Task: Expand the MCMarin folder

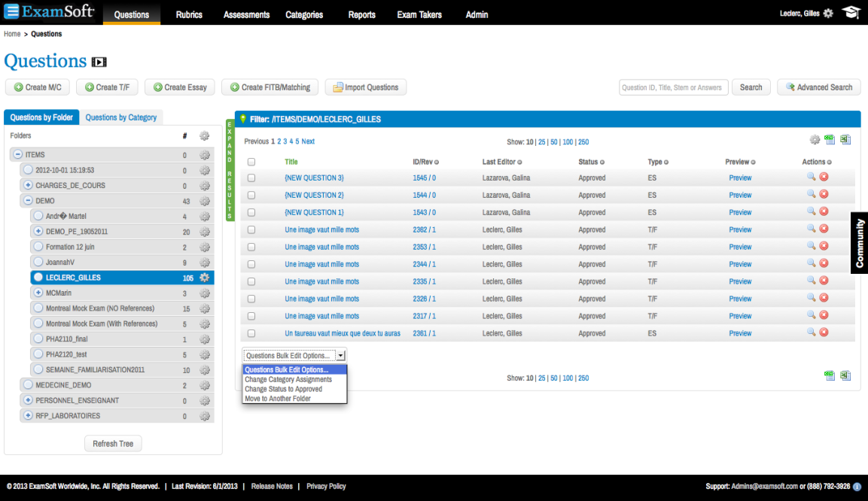Action: click(38, 293)
